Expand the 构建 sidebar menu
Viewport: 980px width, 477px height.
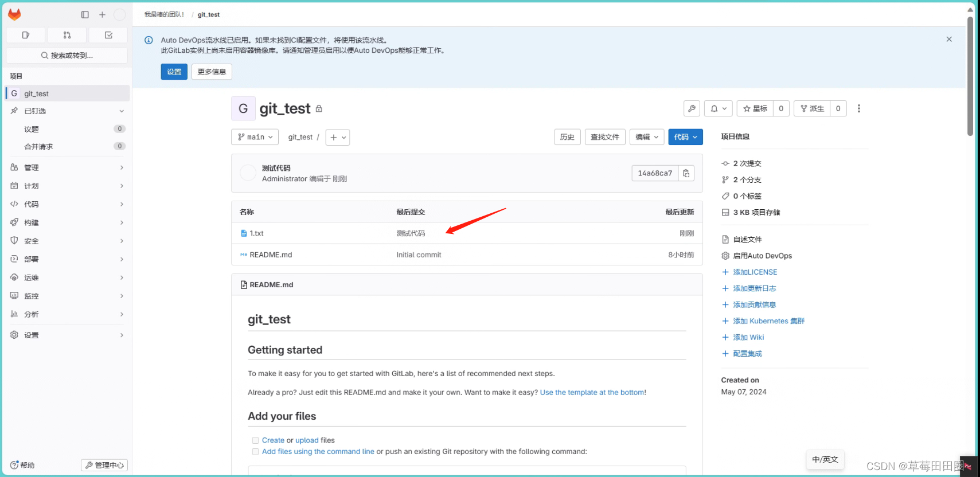[x=67, y=222]
